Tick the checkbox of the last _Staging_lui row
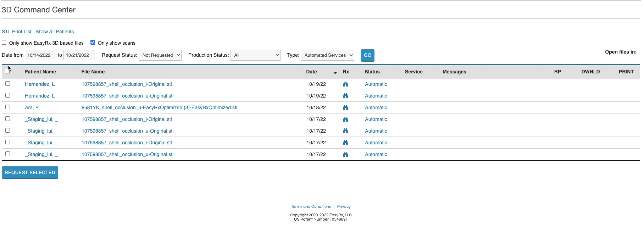 (7, 154)
